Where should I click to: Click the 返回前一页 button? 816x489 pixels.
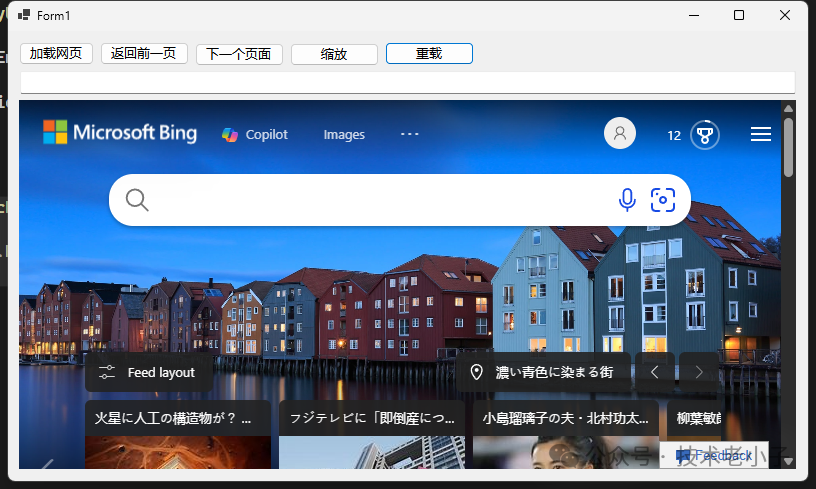[x=144, y=54]
